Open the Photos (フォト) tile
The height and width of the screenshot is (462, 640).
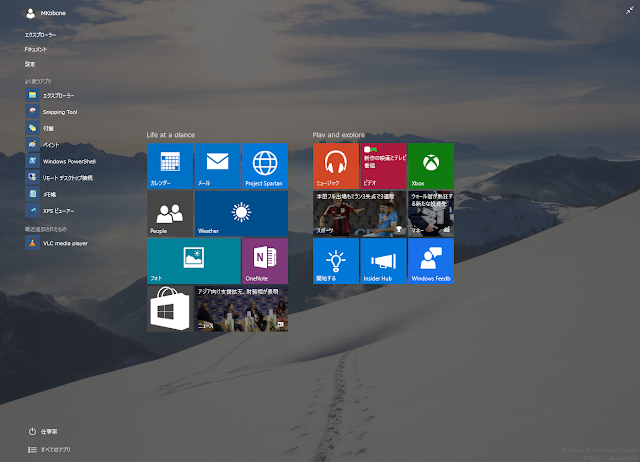[194, 261]
